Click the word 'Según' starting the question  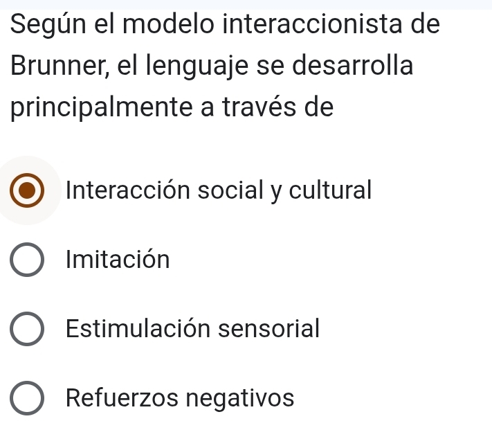43,26
